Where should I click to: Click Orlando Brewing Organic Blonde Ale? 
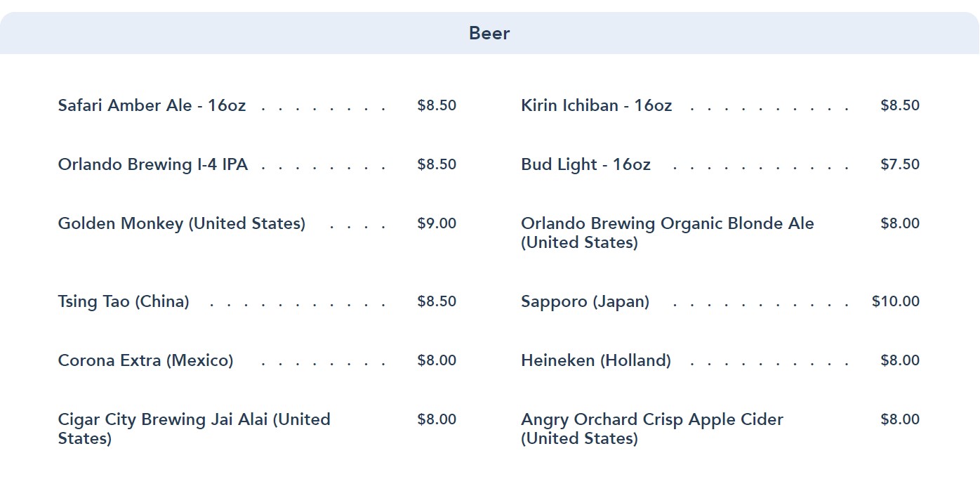click(x=667, y=232)
